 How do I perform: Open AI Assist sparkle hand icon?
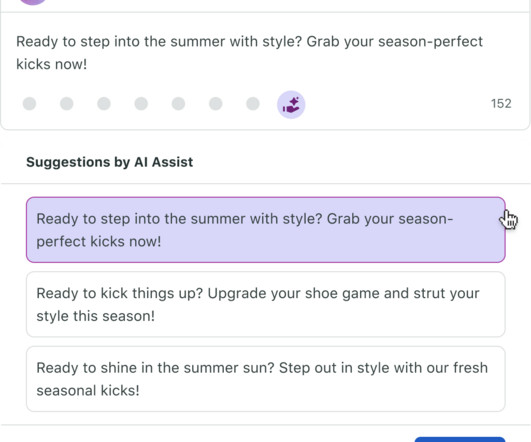point(291,105)
